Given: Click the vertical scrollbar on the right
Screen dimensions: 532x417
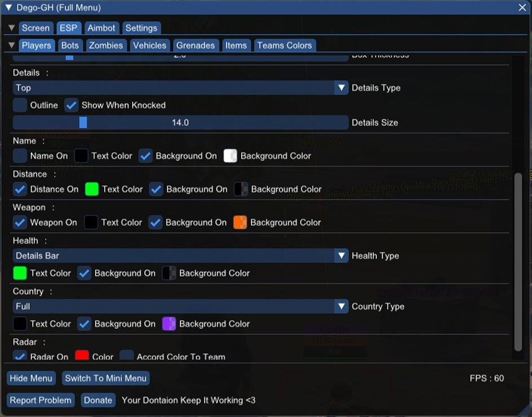Looking at the screenshot, I should point(518,262).
